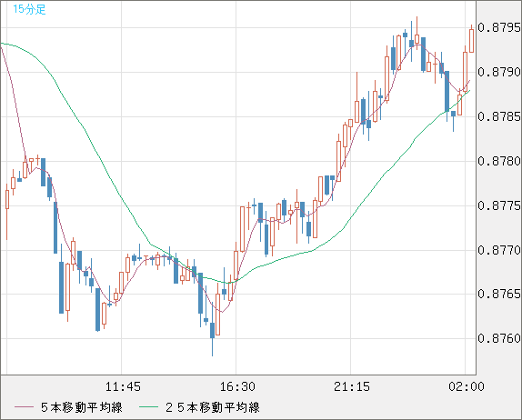Click the 5本移動平均線 legend label
Viewport: 522px width, 420px height.
82,407
